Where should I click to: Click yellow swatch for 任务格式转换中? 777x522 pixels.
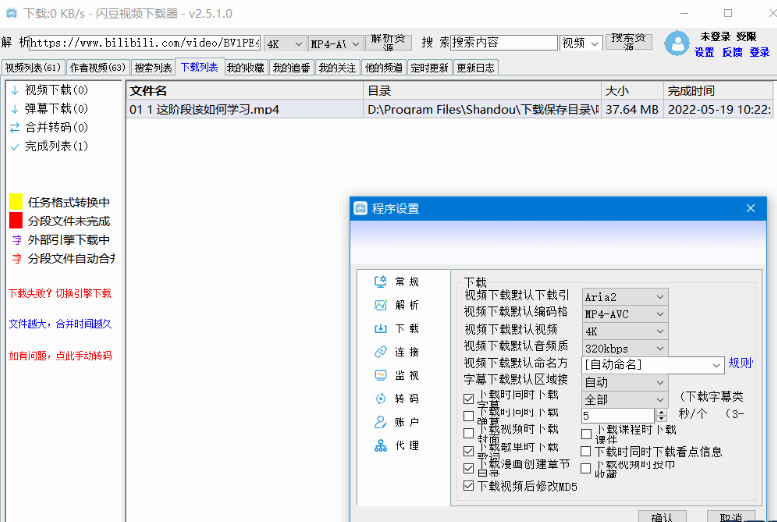[x=16, y=201]
